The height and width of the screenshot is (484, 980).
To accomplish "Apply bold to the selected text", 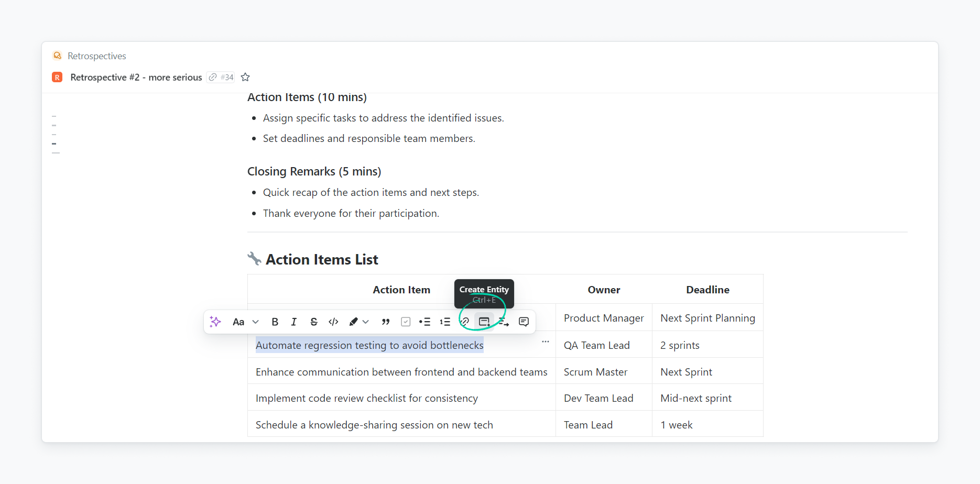I will (275, 322).
